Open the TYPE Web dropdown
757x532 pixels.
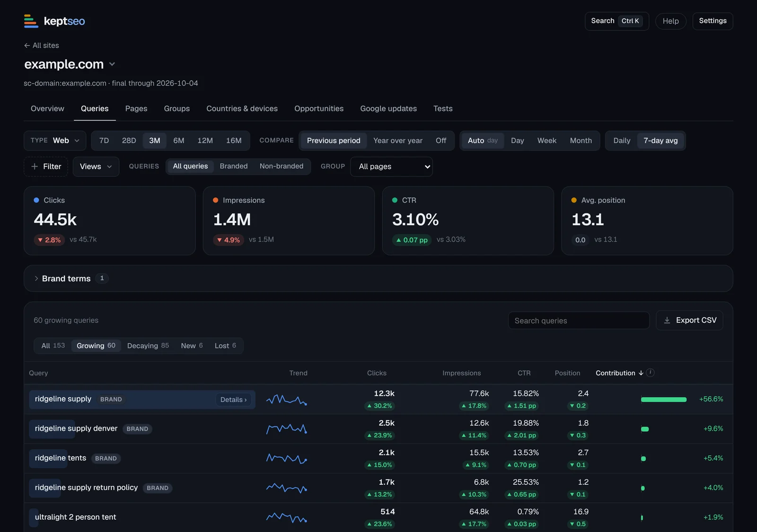coord(55,140)
